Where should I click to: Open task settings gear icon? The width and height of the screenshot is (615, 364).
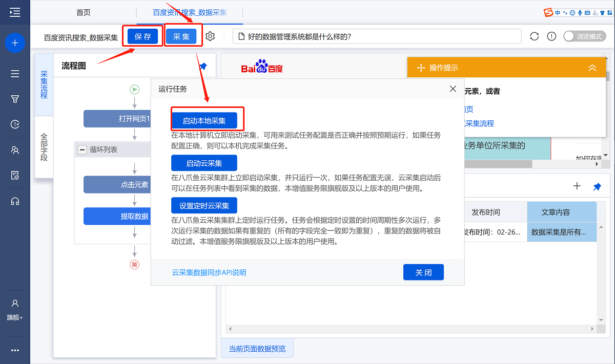pos(210,36)
